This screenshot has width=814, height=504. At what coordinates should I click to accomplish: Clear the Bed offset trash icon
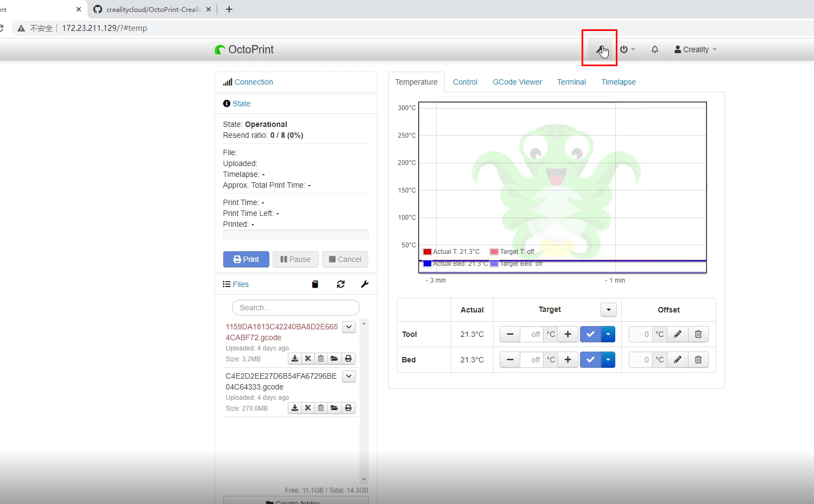[x=698, y=360]
